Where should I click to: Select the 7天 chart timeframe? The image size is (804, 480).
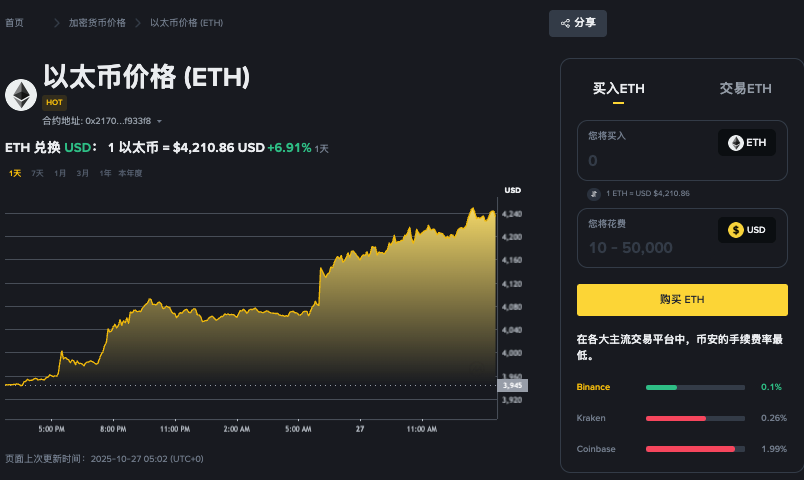coord(37,173)
